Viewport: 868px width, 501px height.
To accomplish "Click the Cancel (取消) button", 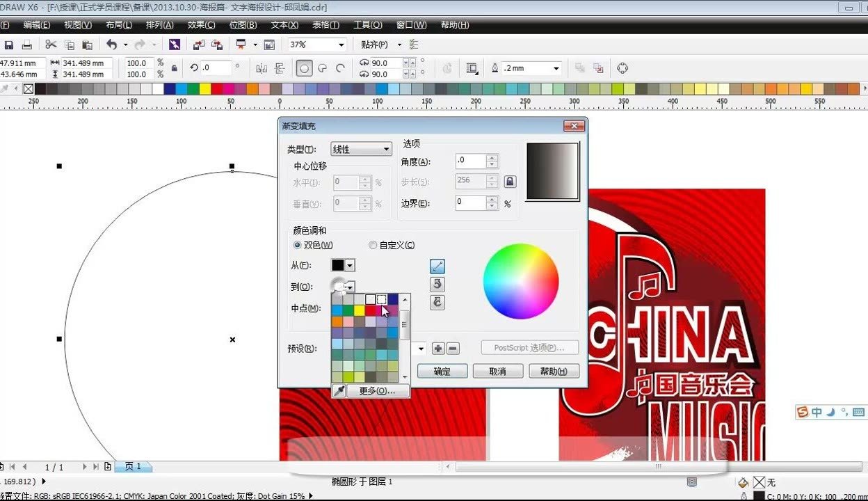I will click(x=498, y=372).
